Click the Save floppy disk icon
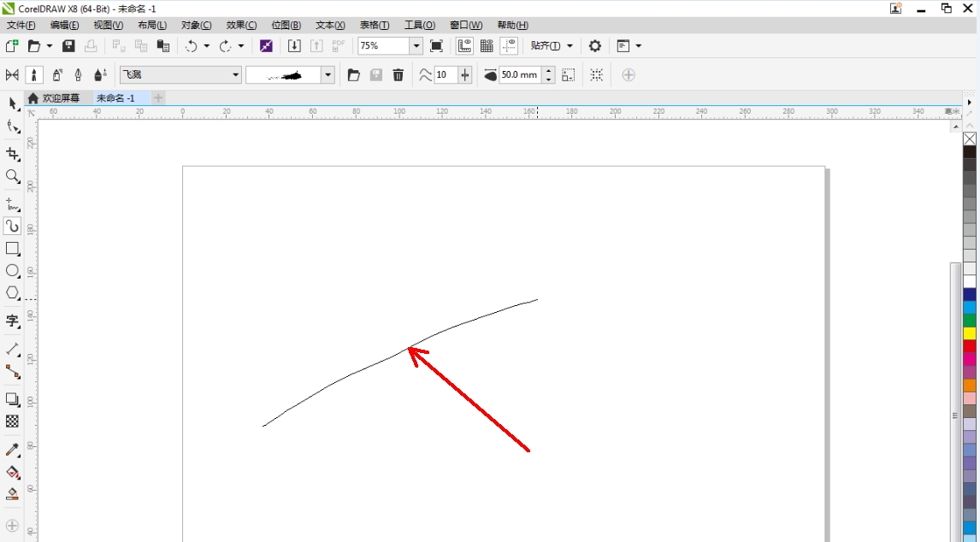Screen dimensions: 980x542 (68, 46)
